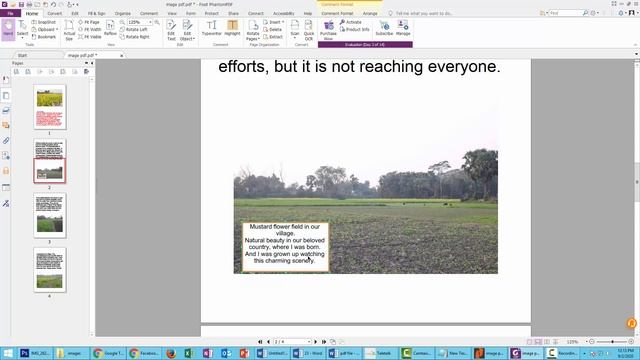Screen dimensions: 640x360
Task: Click the text box annotation on the image
Action: pyautogui.click(x=285, y=247)
